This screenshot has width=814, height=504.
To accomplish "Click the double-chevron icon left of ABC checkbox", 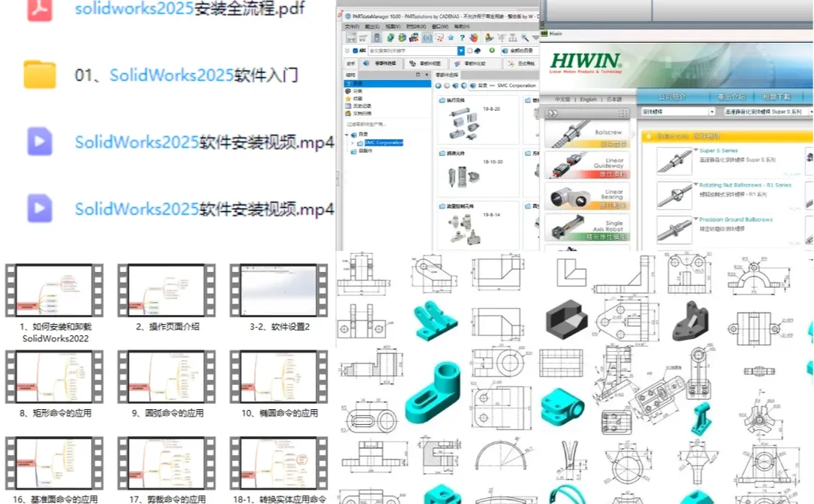I will click(x=347, y=50).
